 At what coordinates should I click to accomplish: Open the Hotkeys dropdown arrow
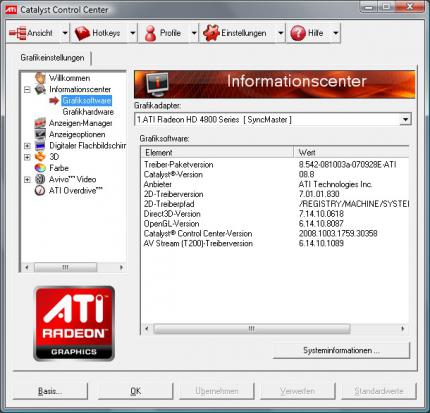[x=133, y=33]
